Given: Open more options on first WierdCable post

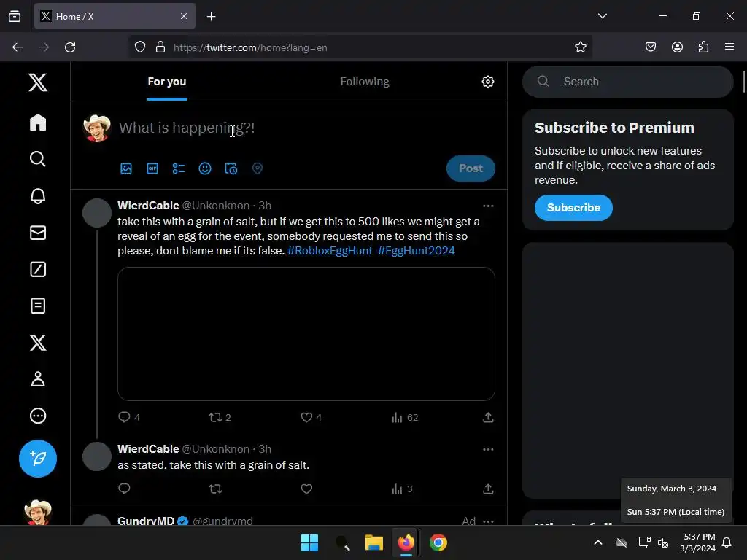Looking at the screenshot, I should tap(488, 206).
